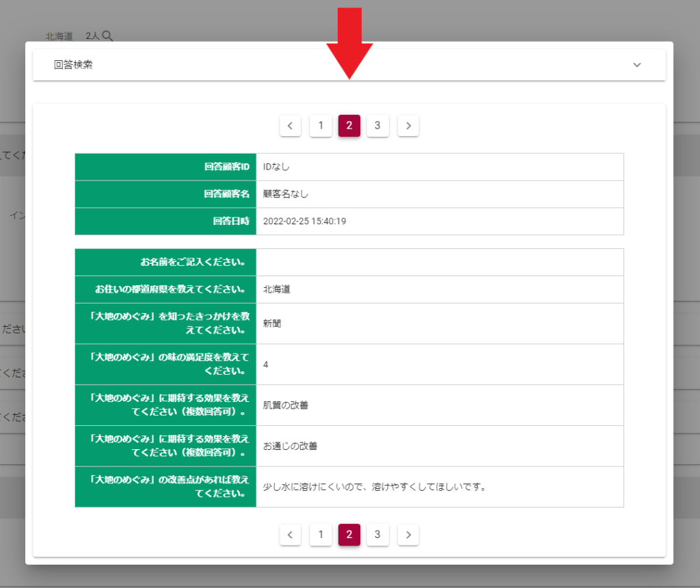Select page 1 in the top pagination
This screenshot has height=588, width=700.
(321, 126)
